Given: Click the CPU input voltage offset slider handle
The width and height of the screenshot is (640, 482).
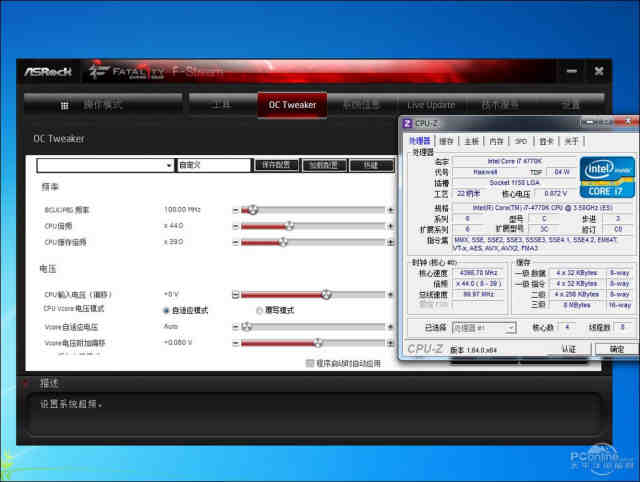Looking at the screenshot, I should coord(326,294).
